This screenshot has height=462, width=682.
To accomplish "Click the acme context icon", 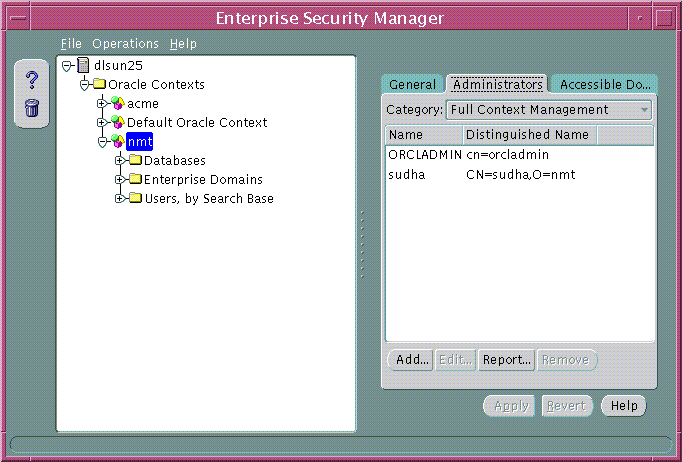I will coord(117,104).
